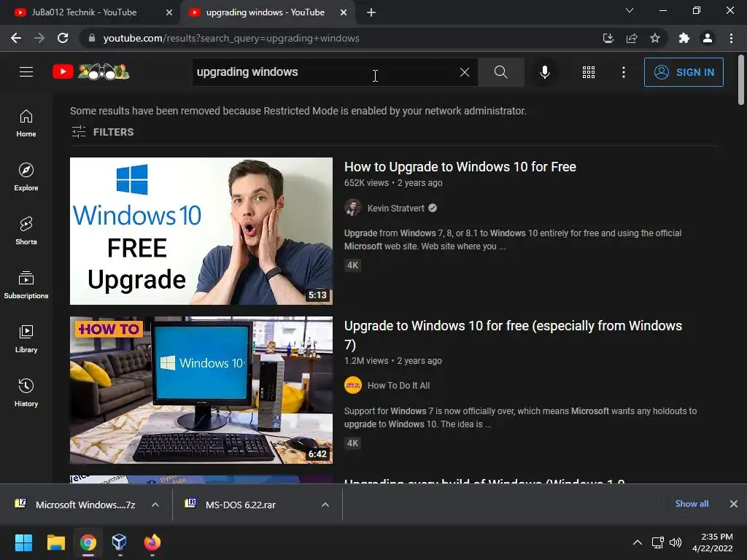Viewport: 747px width, 560px height.
Task: Click the browser forward arrow
Action: (x=39, y=38)
